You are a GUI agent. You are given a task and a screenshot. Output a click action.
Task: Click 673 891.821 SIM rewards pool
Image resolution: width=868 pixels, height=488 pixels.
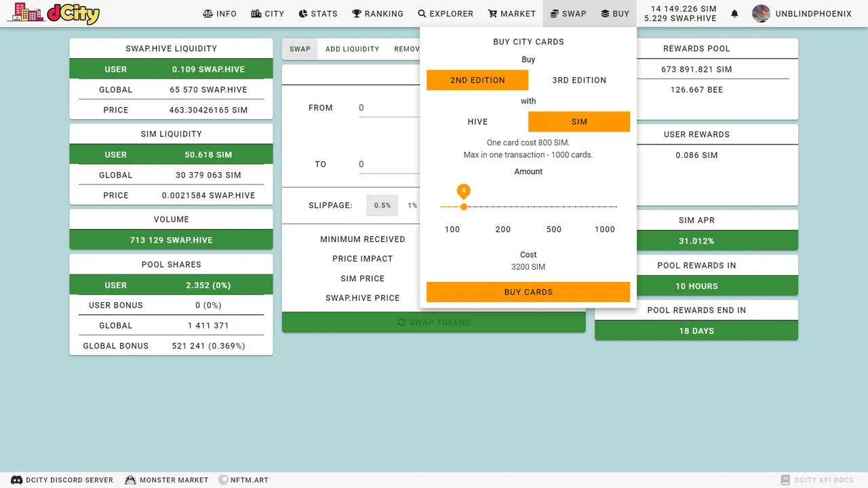696,69
